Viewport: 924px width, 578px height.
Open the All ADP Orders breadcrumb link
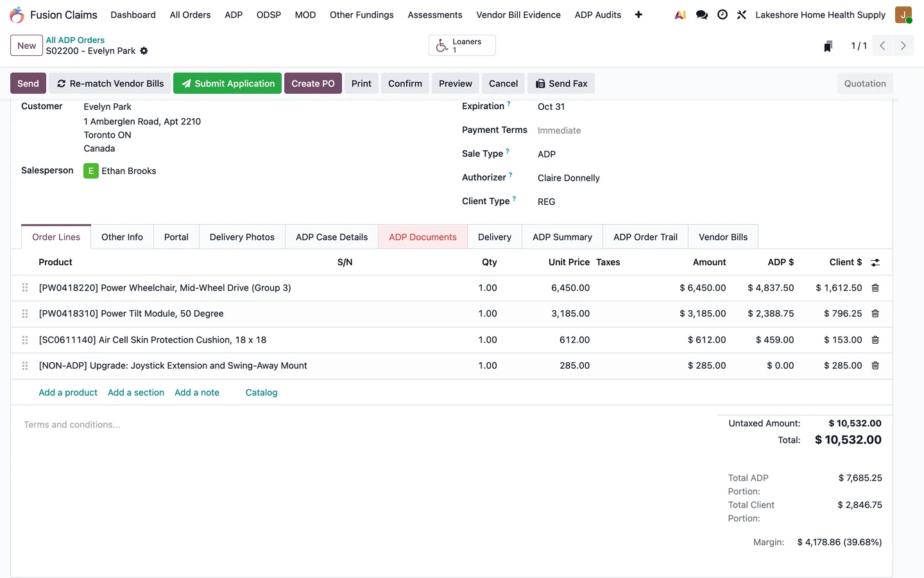tap(75, 40)
